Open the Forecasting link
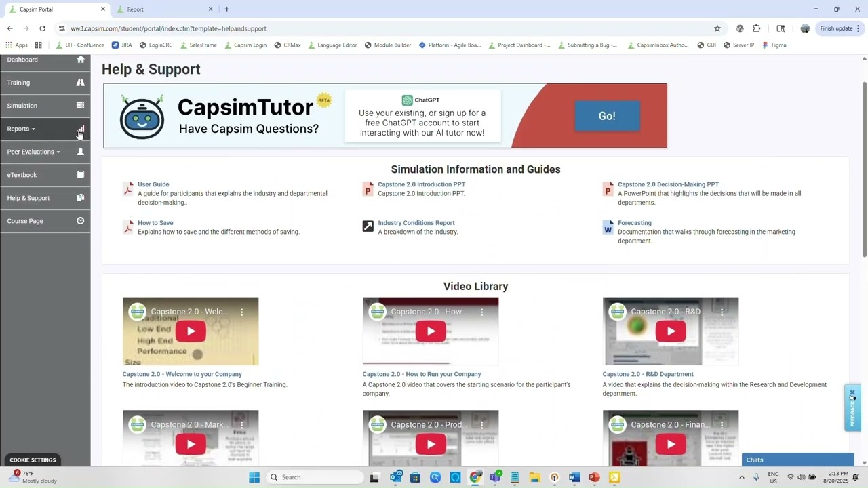The width and height of the screenshot is (868, 488). [x=634, y=223]
